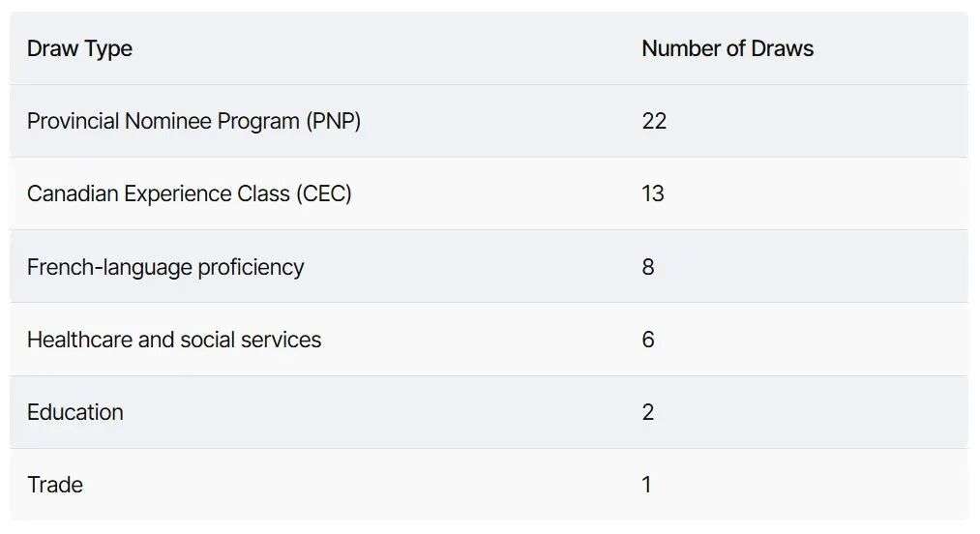
Task: Click the (CEC) abbreviation in parentheses
Action: pos(324,194)
